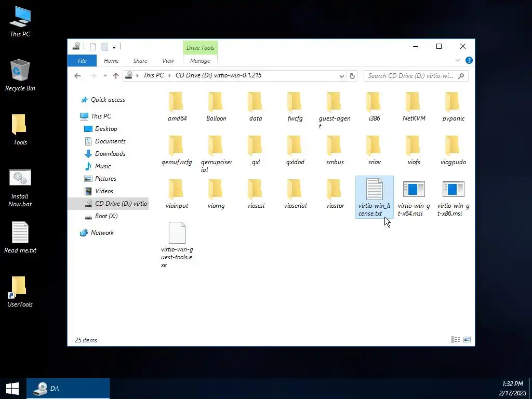
Task: Open Videos in the navigation pane
Action: pyautogui.click(x=99, y=191)
